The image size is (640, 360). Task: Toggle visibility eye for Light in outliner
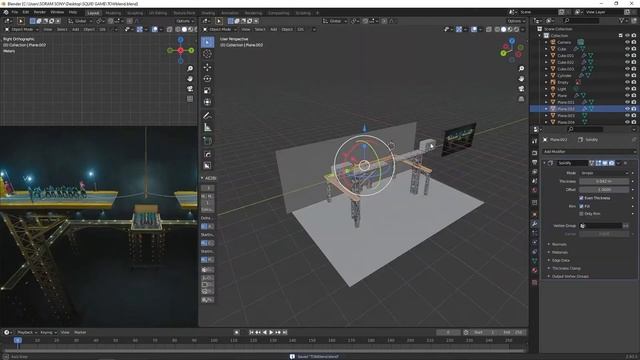[x=627, y=89]
